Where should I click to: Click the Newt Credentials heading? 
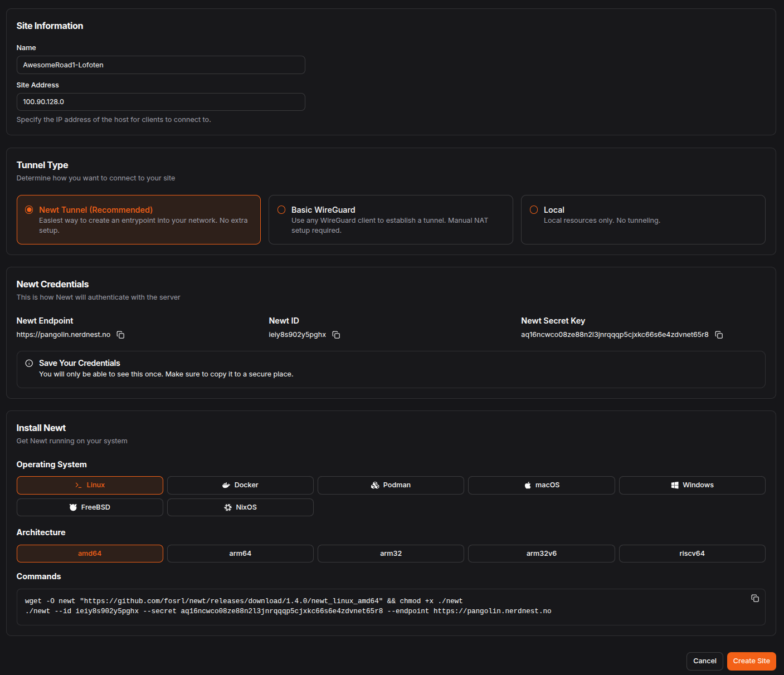click(x=53, y=284)
